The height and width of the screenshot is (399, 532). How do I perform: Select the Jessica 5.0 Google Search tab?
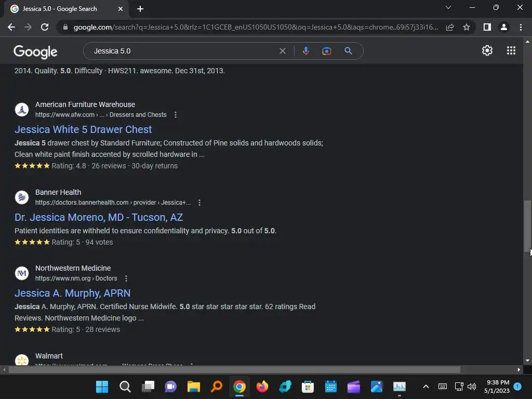[66, 9]
